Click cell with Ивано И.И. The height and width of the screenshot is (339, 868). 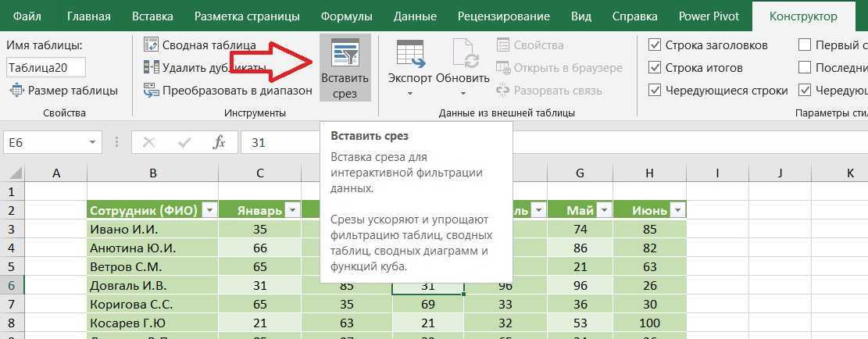pos(153,229)
